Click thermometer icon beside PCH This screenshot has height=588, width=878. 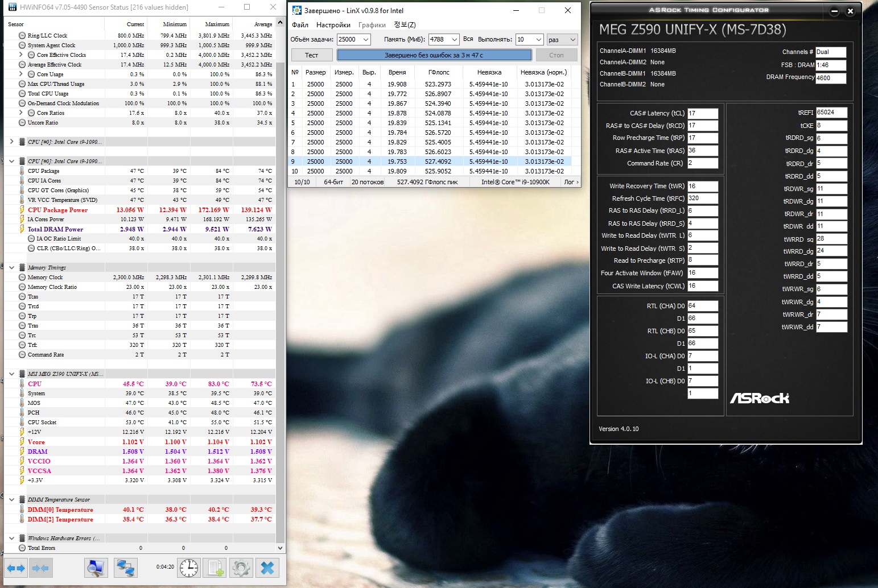tap(22, 412)
